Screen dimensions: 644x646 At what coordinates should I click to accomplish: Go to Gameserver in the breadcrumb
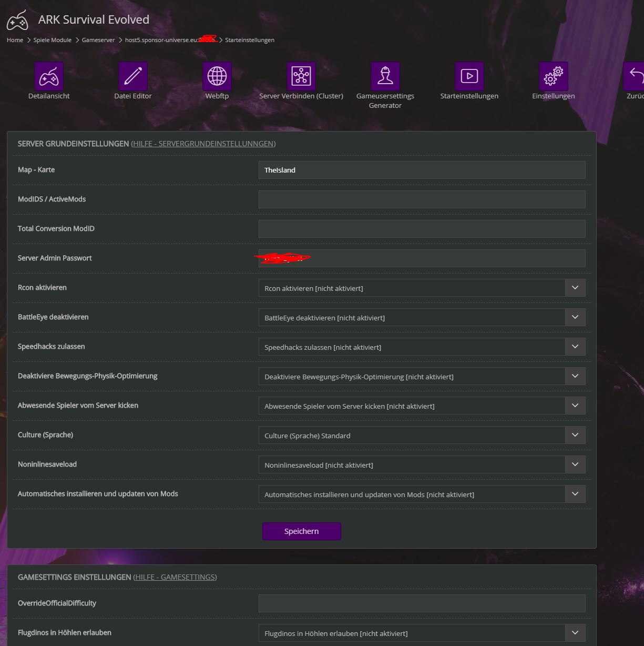98,40
